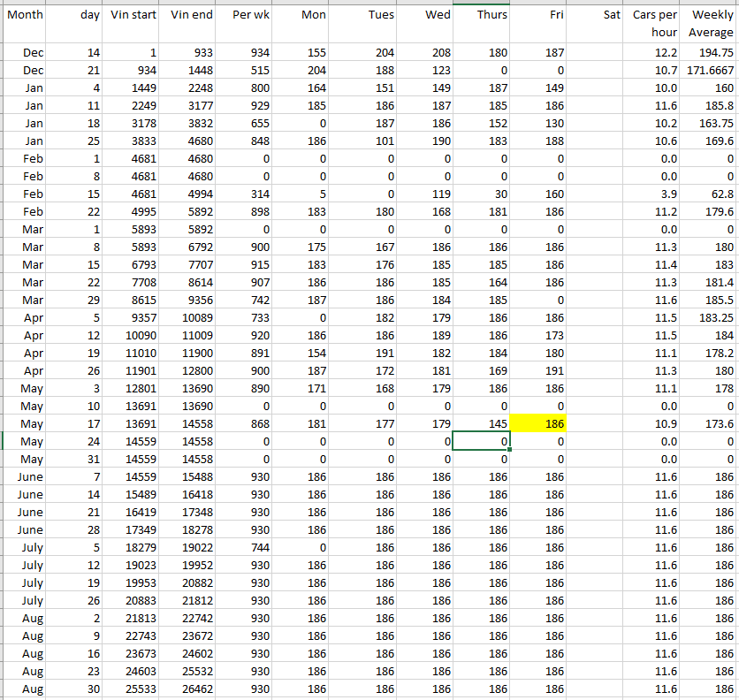Select the Vin end header cell

tap(190, 16)
